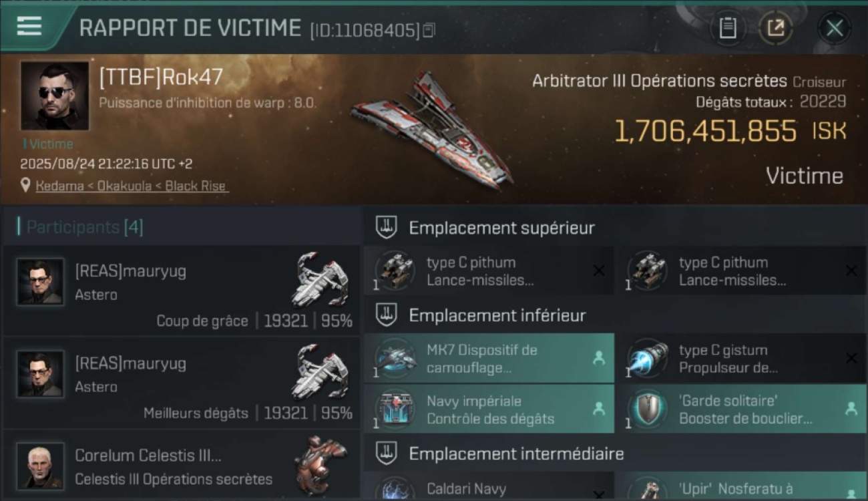Select first type C pithum Lance-missiles item
This screenshot has height=501, width=868.
pos(489,271)
